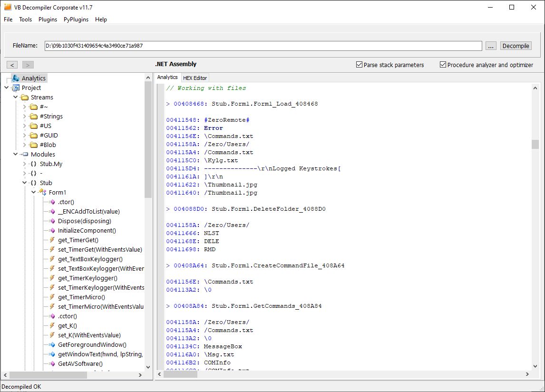Expand the #Strings folder
Screen dimensions: 545x392
25,116
